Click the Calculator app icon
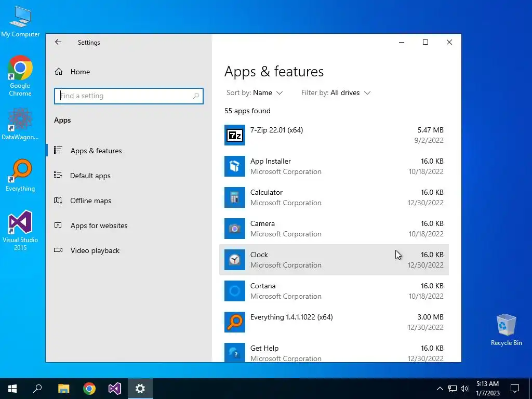Viewport: 532px width, 399px height. [234, 197]
